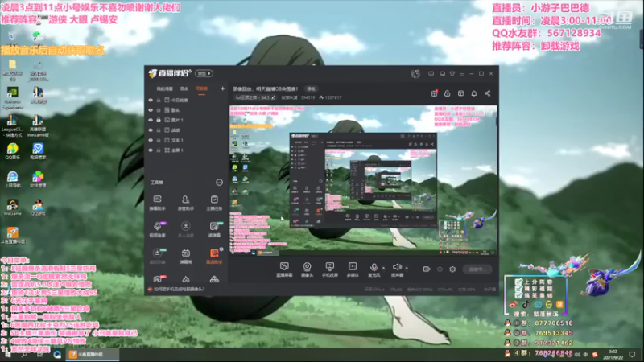
Task: Click the live status button at bottom right
Action: [478, 269]
